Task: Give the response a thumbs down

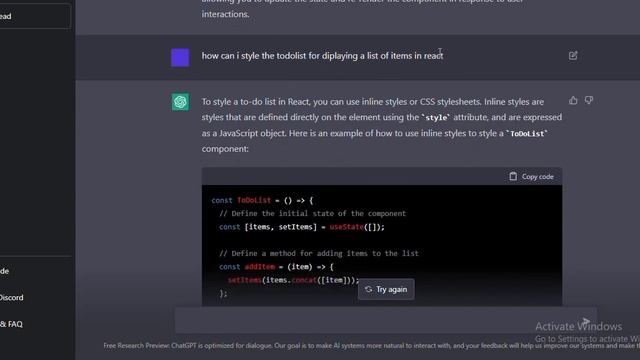Action: pos(589,100)
